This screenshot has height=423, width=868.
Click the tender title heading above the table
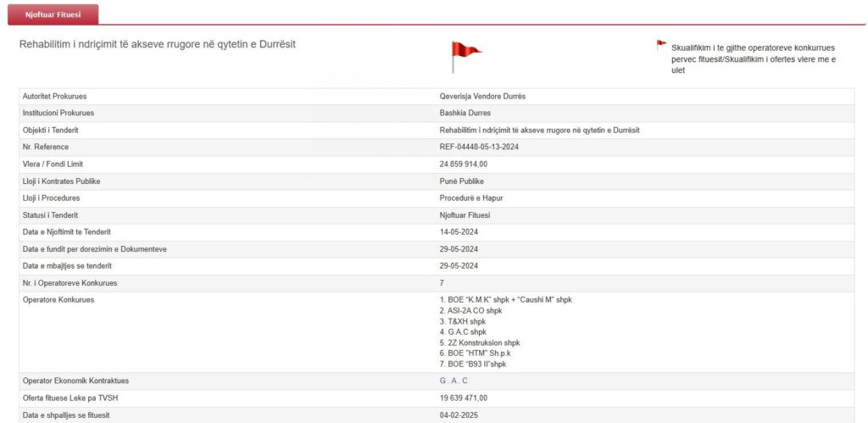click(158, 43)
